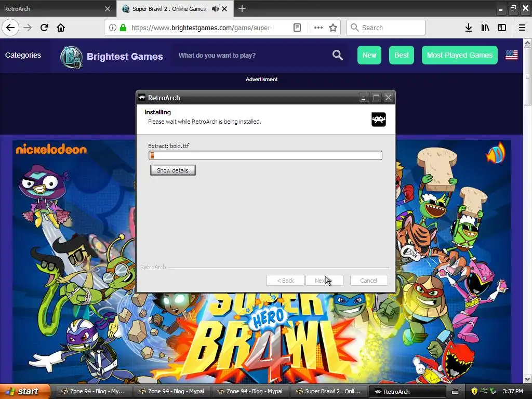Select the Super Brawl 2 Online Games tab
The image size is (532, 399).
[x=169, y=9]
